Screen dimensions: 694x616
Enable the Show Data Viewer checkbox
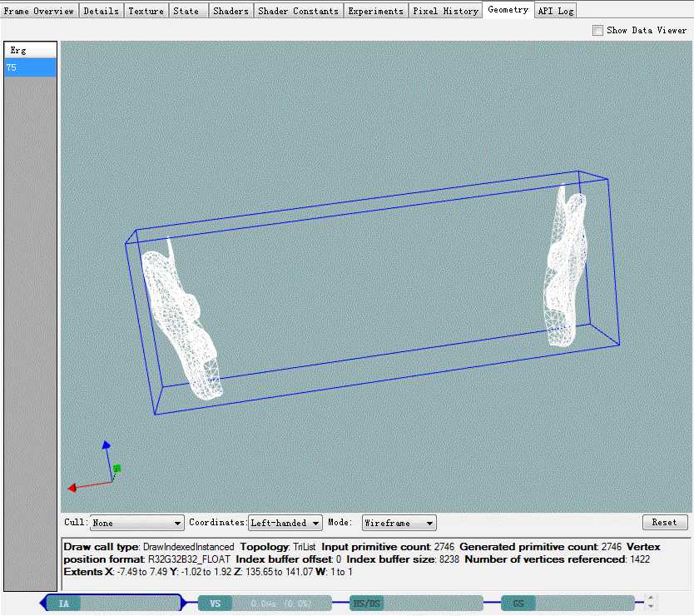(x=597, y=30)
